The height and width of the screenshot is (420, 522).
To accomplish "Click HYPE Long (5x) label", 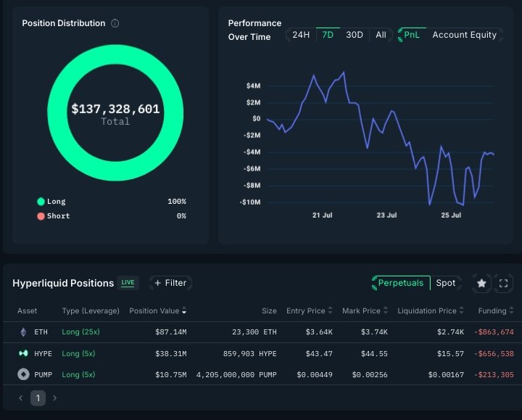I will tap(78, 354).
